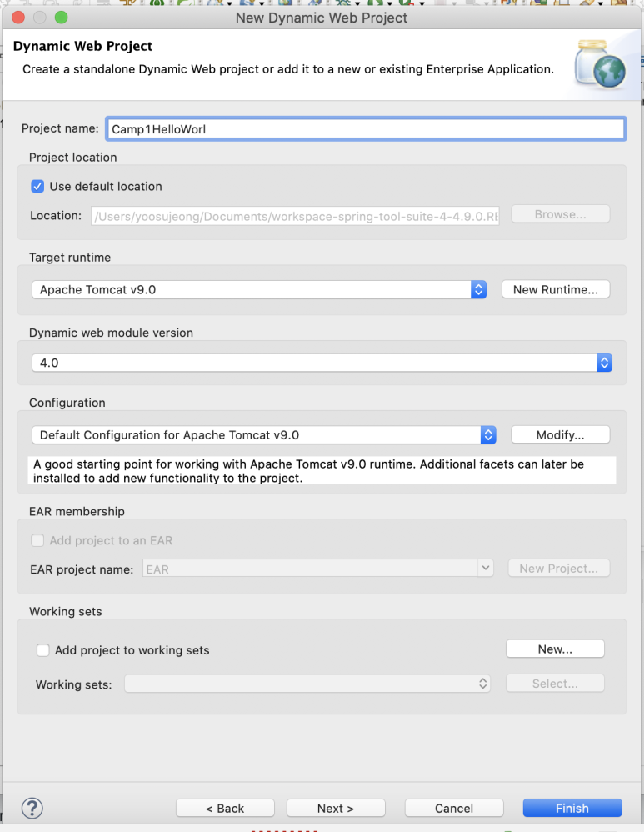Uncheck Use default location checkbox
The height and width of the screenshot is (832, 644).
point(37,186)
